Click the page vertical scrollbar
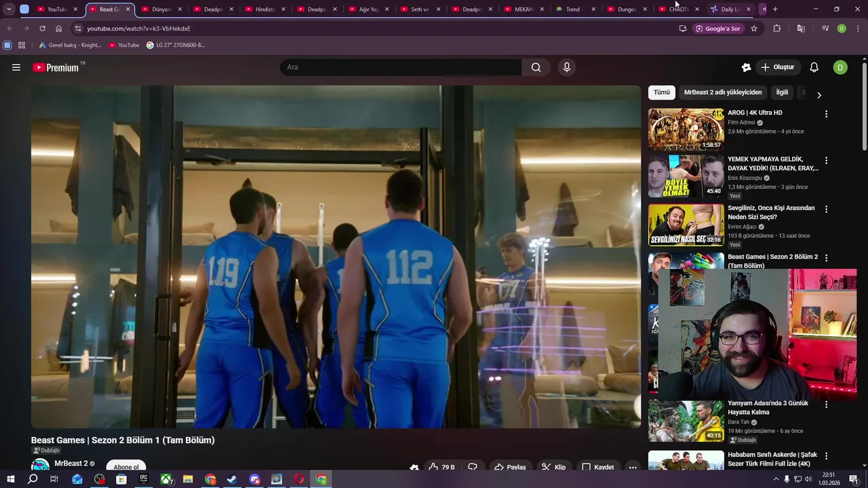The width and height of the screenshot is (868, 488). (x=865, y=108)
